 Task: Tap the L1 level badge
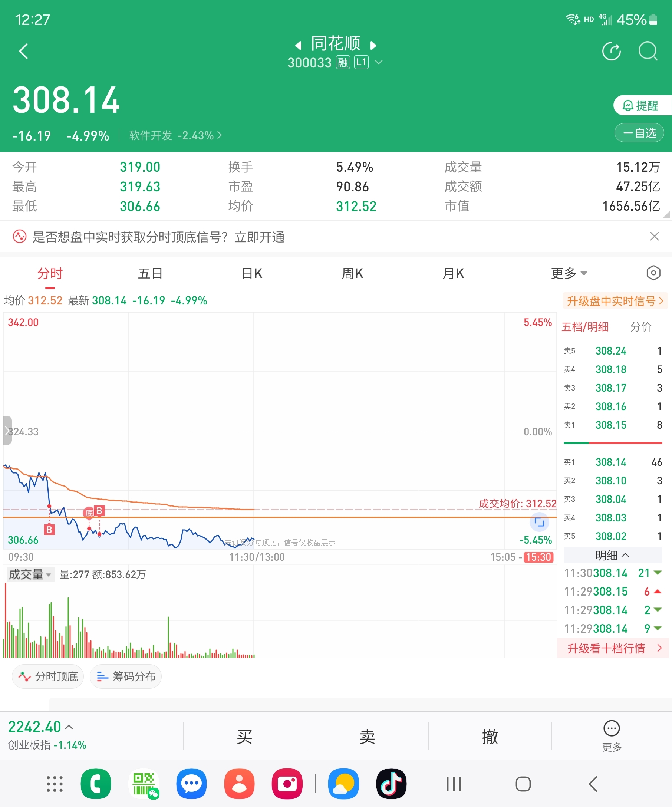tap(361, 62)
